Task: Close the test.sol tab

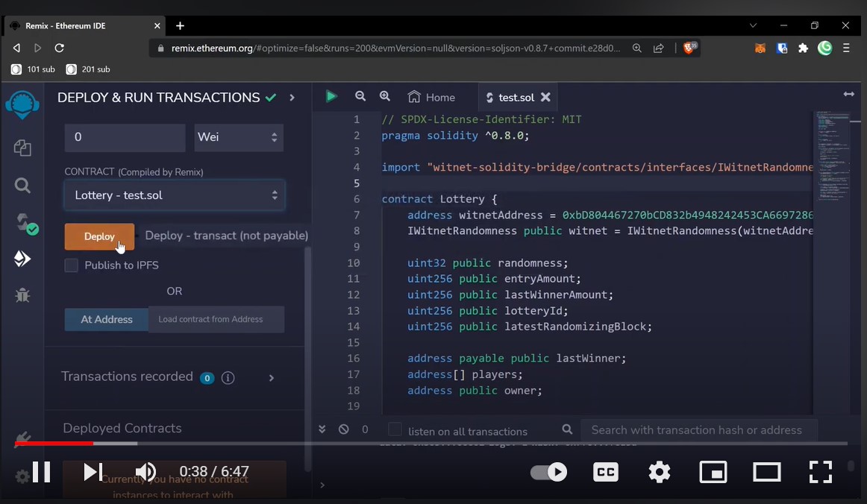Action: coord(545,97)
